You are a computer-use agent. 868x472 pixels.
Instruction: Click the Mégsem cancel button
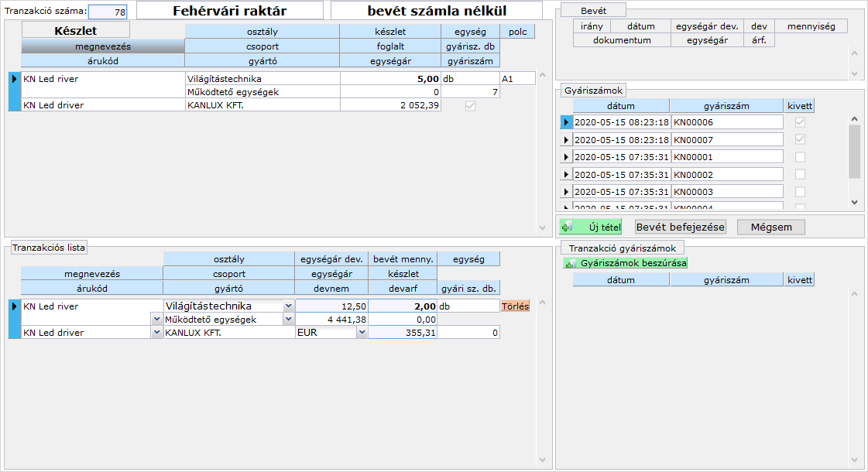coord(770,227)
